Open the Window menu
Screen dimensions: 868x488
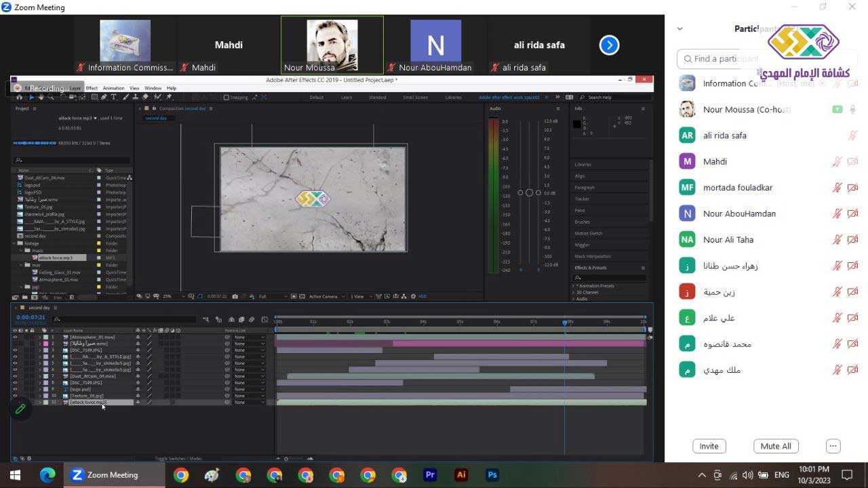pyautogui.click(x=153, y=88)
